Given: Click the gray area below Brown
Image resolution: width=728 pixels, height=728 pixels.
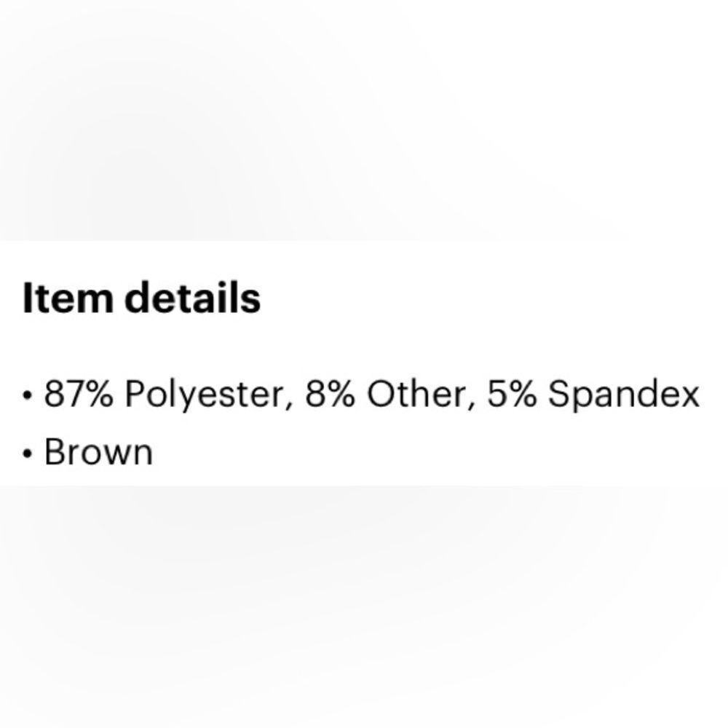Looking at the screenshot, I should point(364,607).
